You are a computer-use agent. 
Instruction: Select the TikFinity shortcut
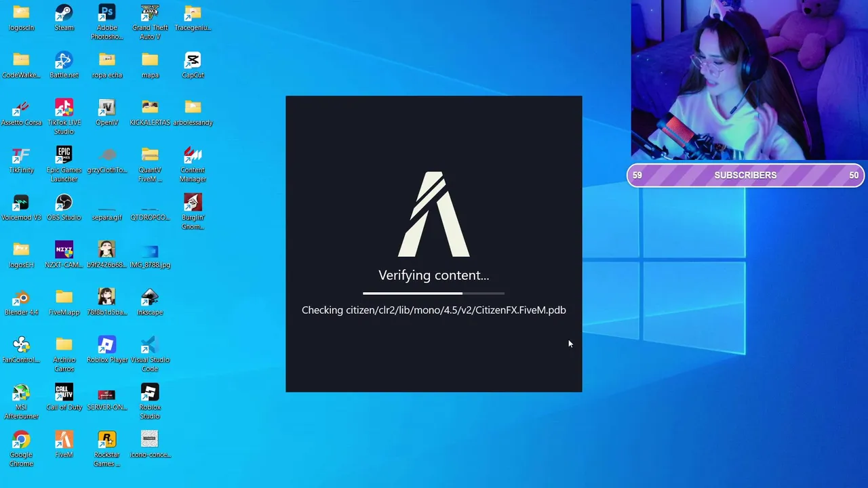click(x=21, y=161)
